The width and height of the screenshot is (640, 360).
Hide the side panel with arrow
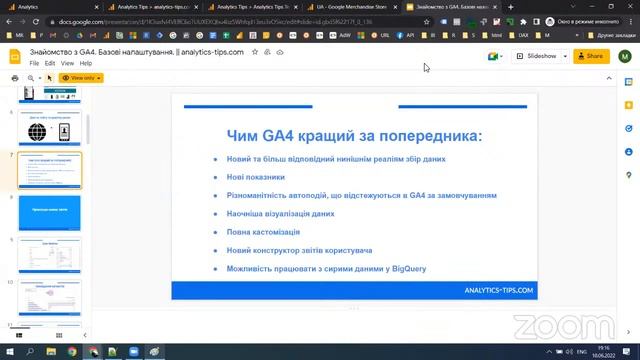629,332
